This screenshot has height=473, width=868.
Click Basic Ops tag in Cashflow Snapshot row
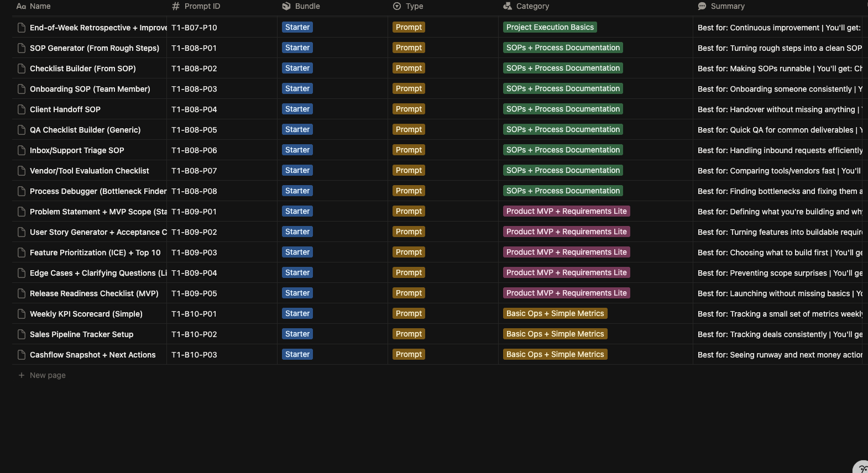555,354
